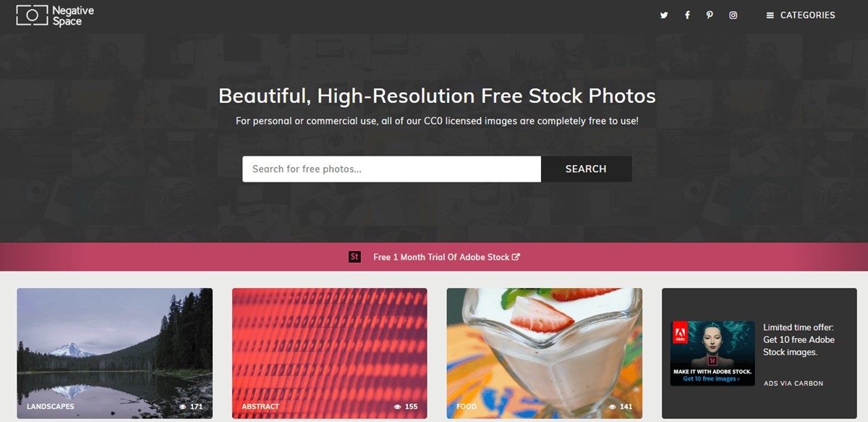Click the Adobe Stock ad image
Image resolution: width=868 pixels, height=422 pixels.
click(712, 353)
